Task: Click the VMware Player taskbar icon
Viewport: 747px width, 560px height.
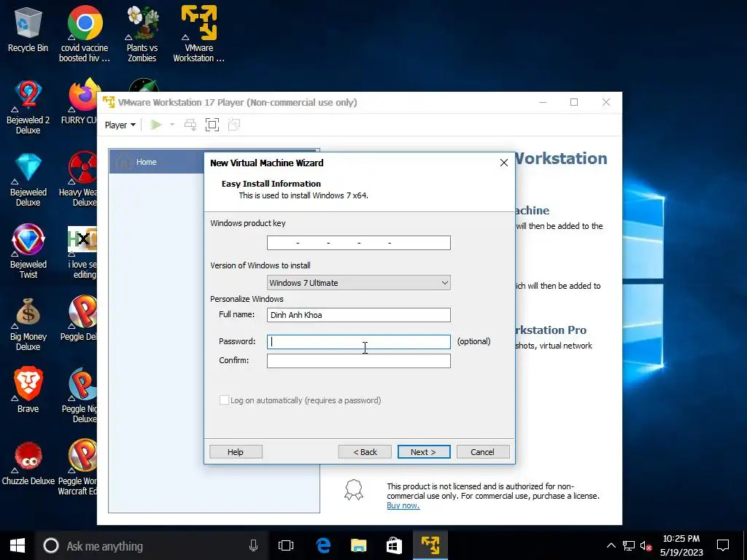Action: point(430,545)
